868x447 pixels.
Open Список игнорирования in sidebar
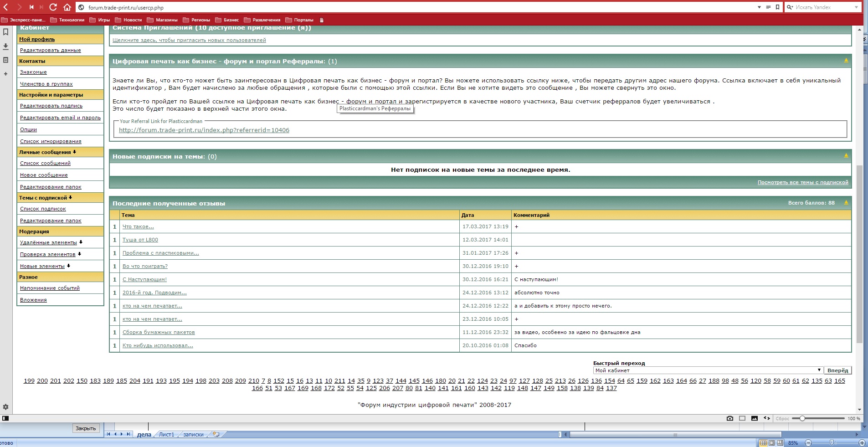coord(51,141)
